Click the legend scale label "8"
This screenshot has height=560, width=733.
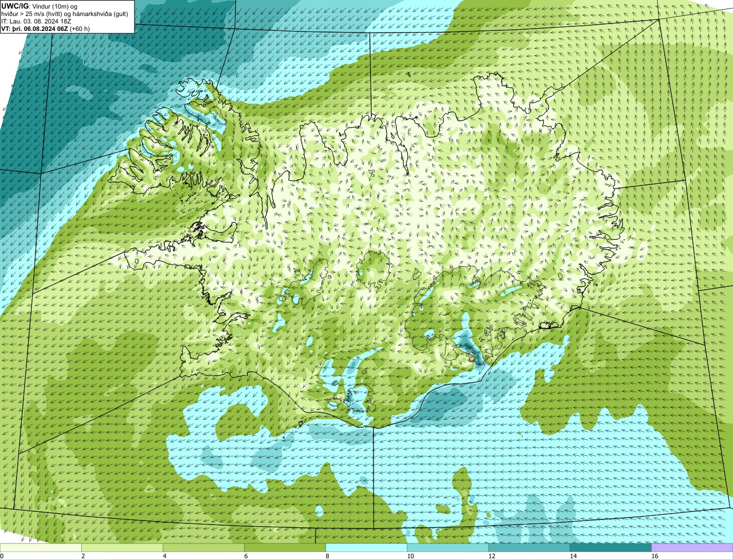(x=327, y=556)
